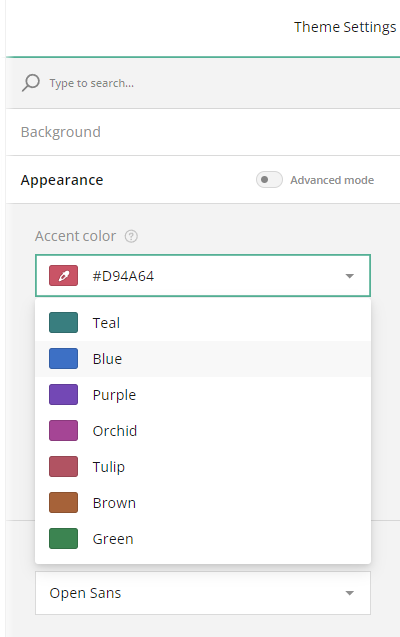Viewport: 400px width, 637px height.
Task: Click the search magnifier icon
Action: (x=30, y=83)
